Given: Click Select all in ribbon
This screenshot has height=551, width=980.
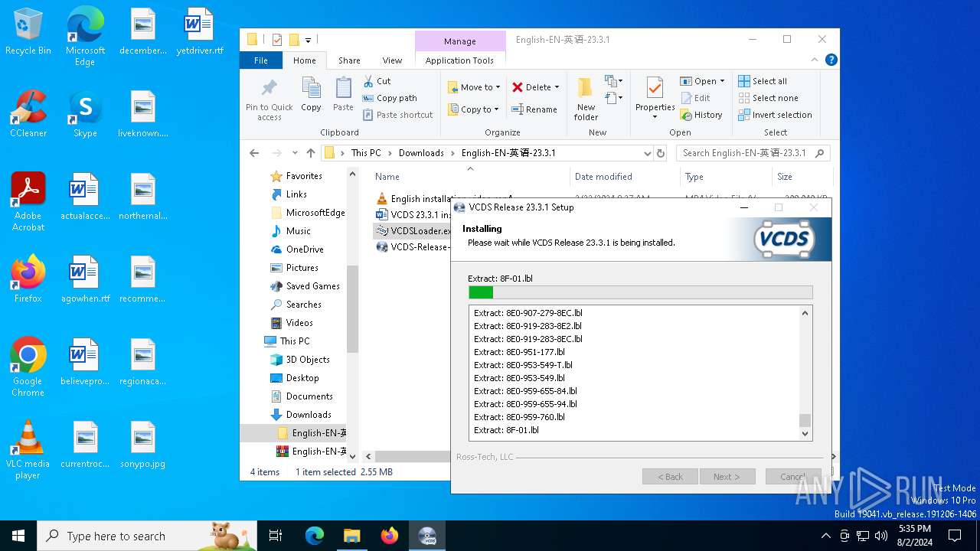Looking at the screenshot, I should pos(763,81).
